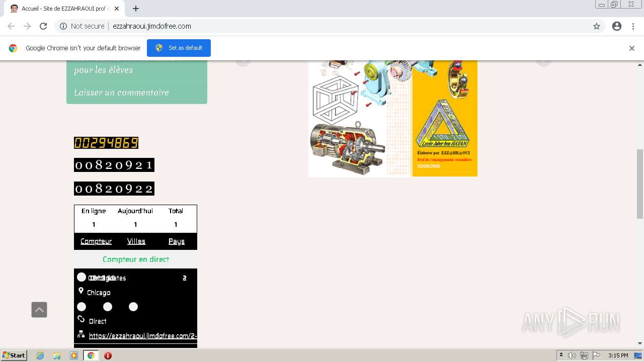Screen dimensions: 644x362
Task: Open the Chrome three-dot menu
Action: (x=633, y=26)
